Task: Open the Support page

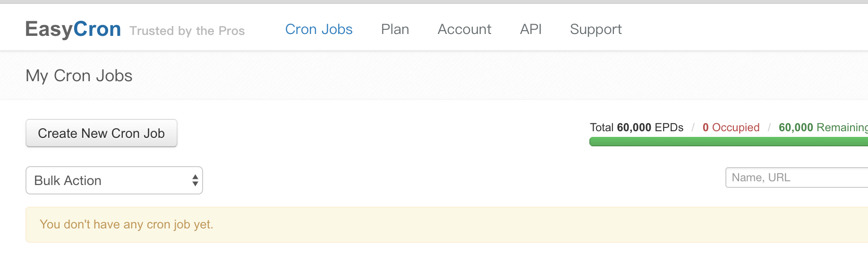Action: point(596,29)
